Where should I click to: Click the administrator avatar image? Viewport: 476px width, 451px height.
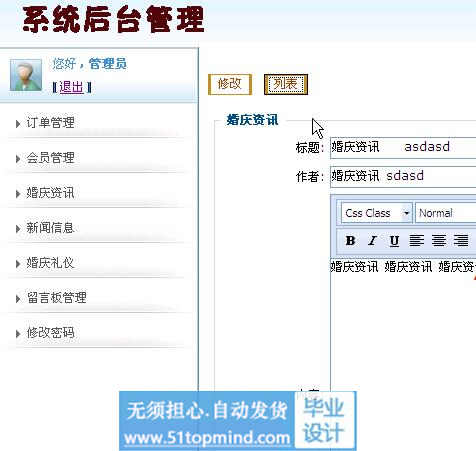pyautogui.click(x=26, y=75)
